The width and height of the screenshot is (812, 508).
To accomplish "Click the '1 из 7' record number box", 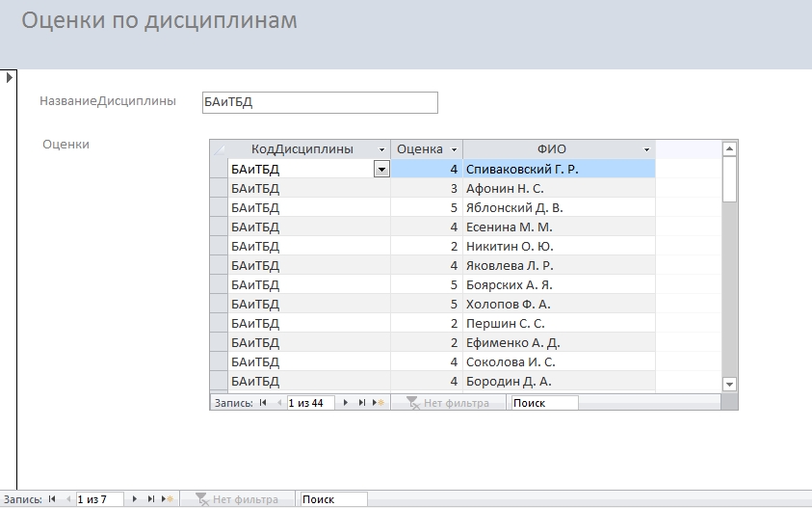I will pyautogui.click(x=100, y=499).
